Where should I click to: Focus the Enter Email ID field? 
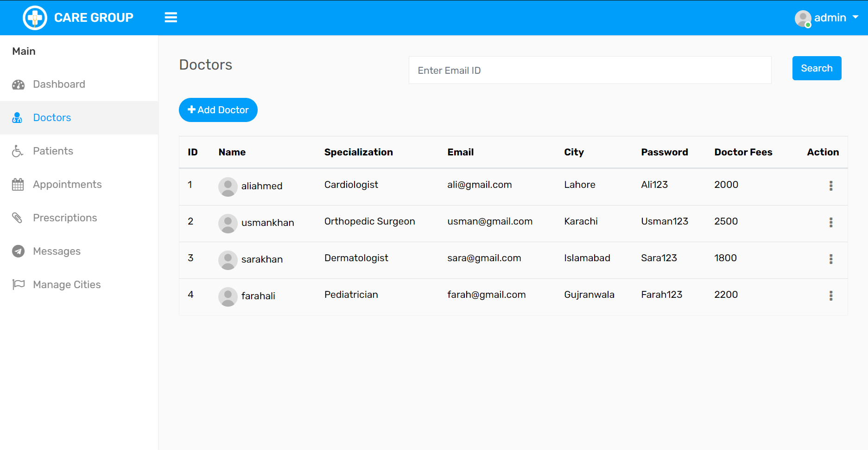(589, 71)
